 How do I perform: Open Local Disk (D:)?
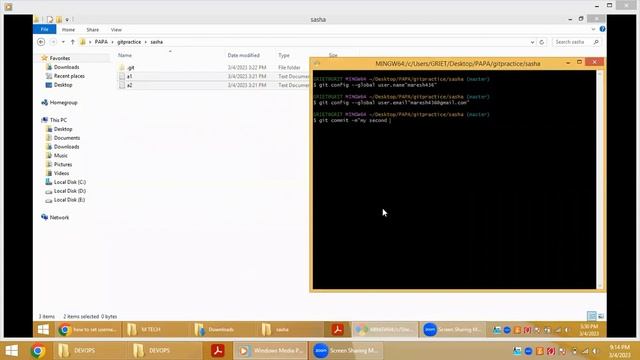[70, 191]
